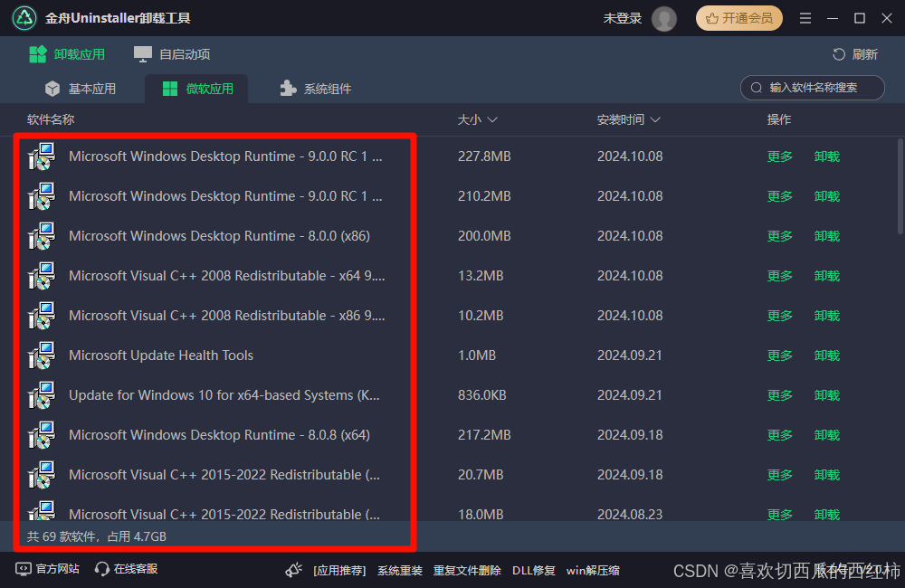Click the 金舟Uninstaller recycle logo icon
The height and width of the screenshot is (588, 905).
(x=24, y=18)
